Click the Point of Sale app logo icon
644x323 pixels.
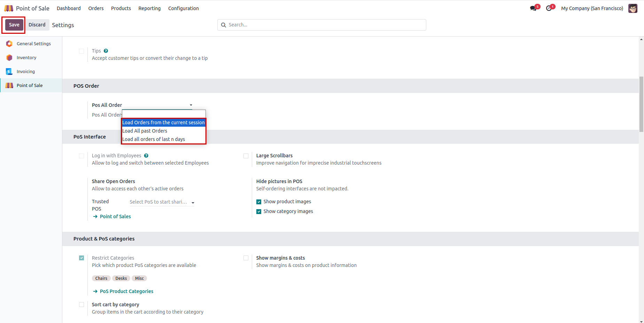9,8
